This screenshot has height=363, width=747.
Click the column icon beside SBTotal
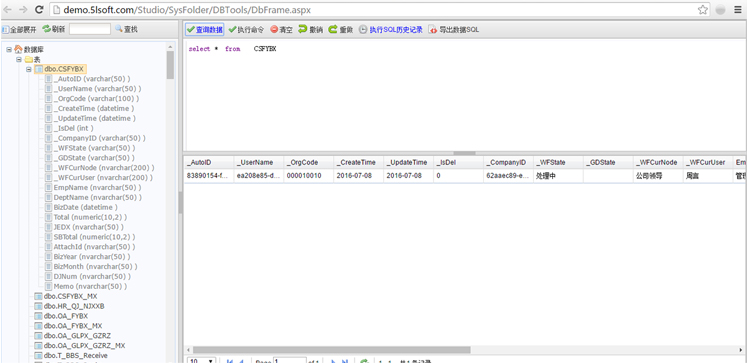click(x=49, y=237)
